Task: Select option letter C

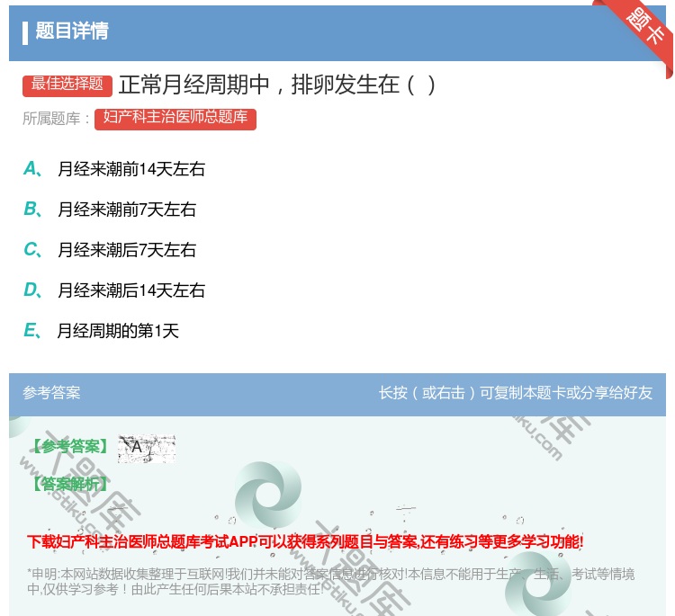Action: pos(31,250)
